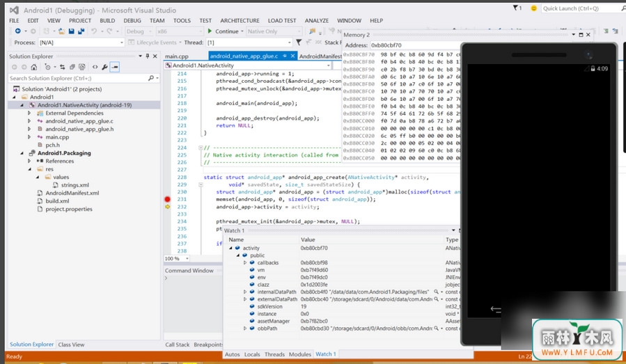Click the Open File folder toolbar icon

[x=61, y=31]
